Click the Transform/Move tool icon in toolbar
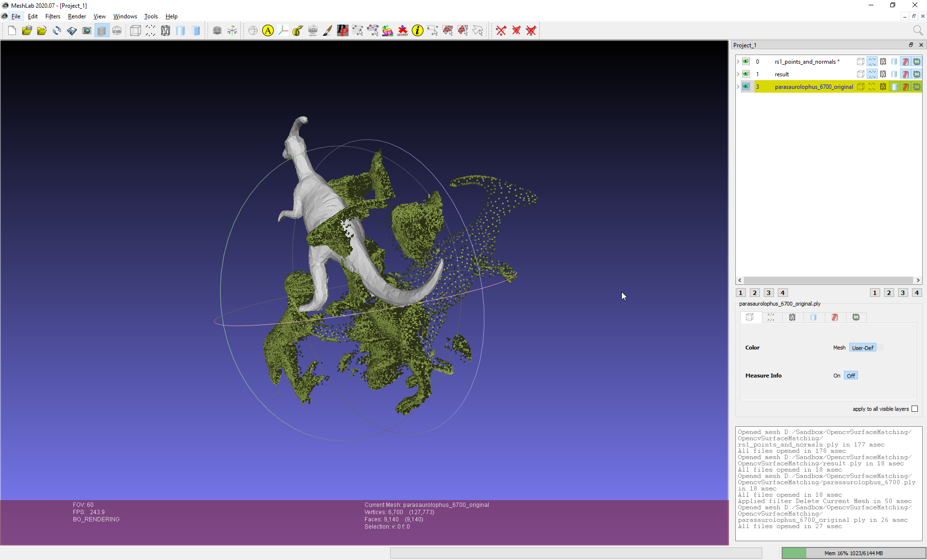927x560 pixels. [232, 30]
